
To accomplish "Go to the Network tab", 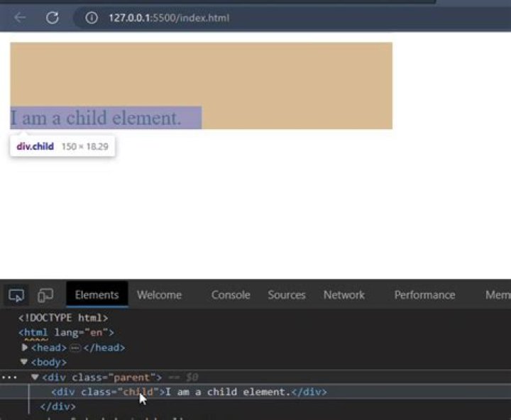I will click(344, 295).
